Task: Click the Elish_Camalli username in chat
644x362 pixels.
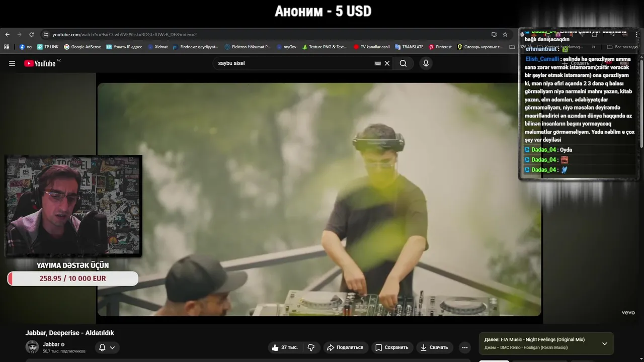Action: point(542,59)
